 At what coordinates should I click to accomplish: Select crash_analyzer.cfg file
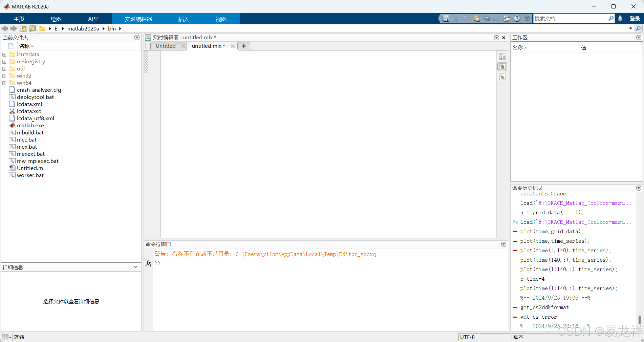(39, 90)
